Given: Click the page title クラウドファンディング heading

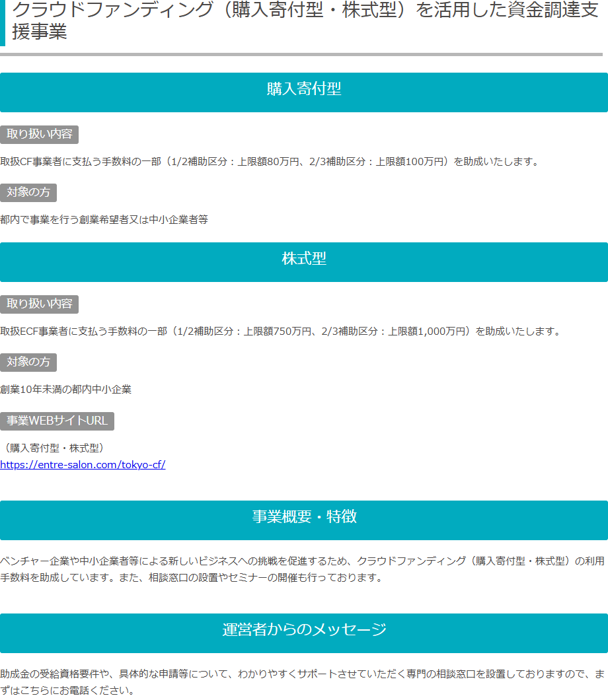Looking at the screenshot, I should pyautogui.click(x=305, y=20).
